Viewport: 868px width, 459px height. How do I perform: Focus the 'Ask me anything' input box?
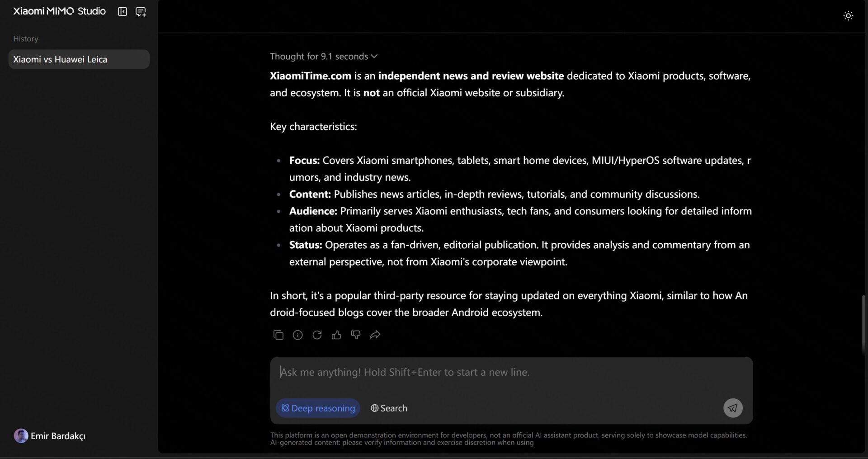click(510, 372)
